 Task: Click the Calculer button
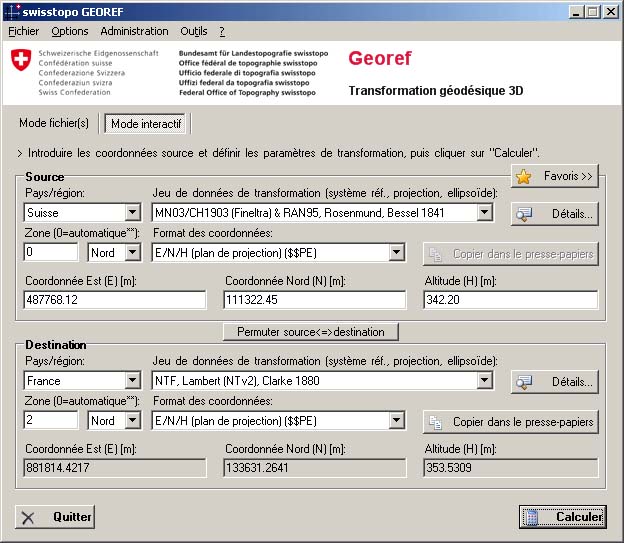pos(562,517)
